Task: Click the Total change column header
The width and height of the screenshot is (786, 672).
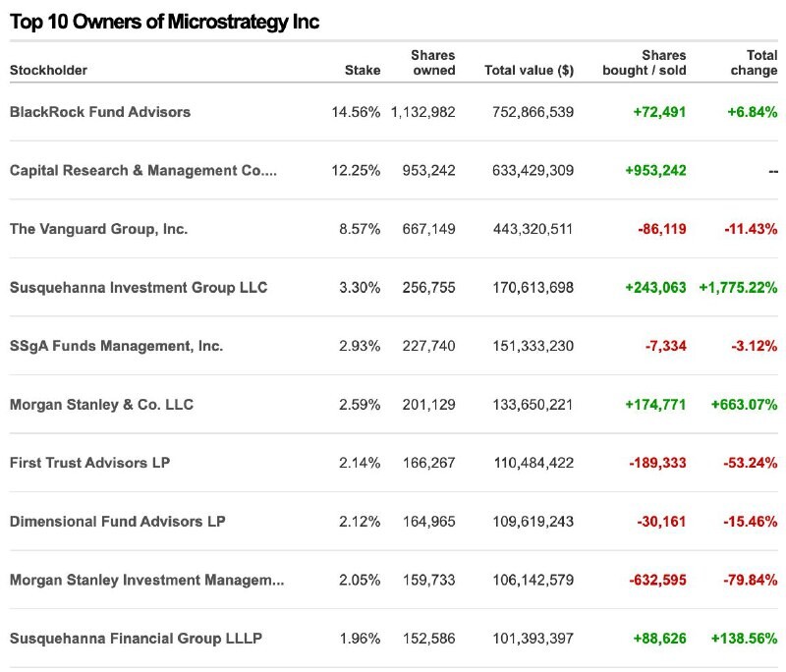Action: (754, 63)
